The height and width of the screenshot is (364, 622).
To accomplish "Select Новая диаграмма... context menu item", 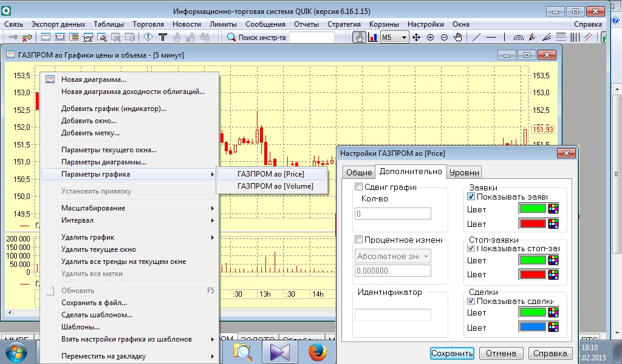I will [130, 79].
